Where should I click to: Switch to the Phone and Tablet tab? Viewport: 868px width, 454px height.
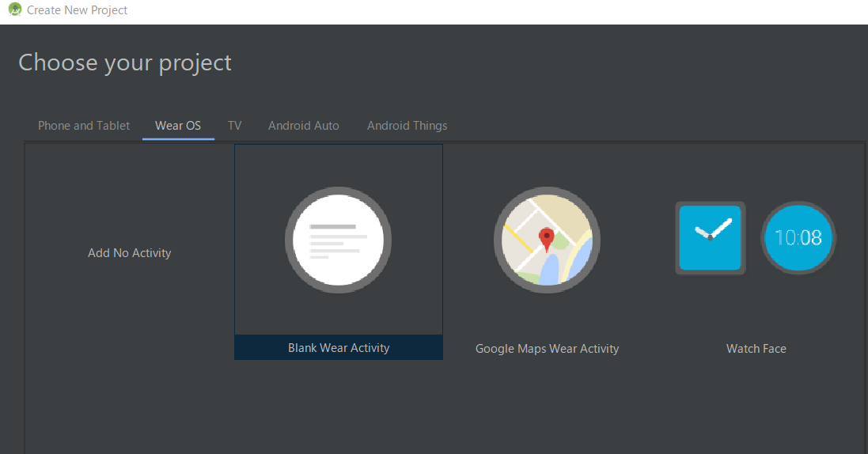[84, 126]
